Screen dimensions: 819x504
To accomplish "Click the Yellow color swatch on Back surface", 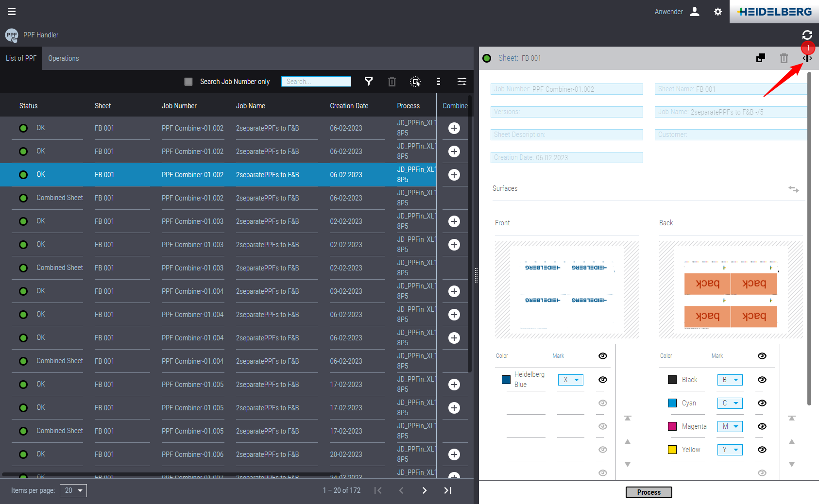I will point(672,449).
